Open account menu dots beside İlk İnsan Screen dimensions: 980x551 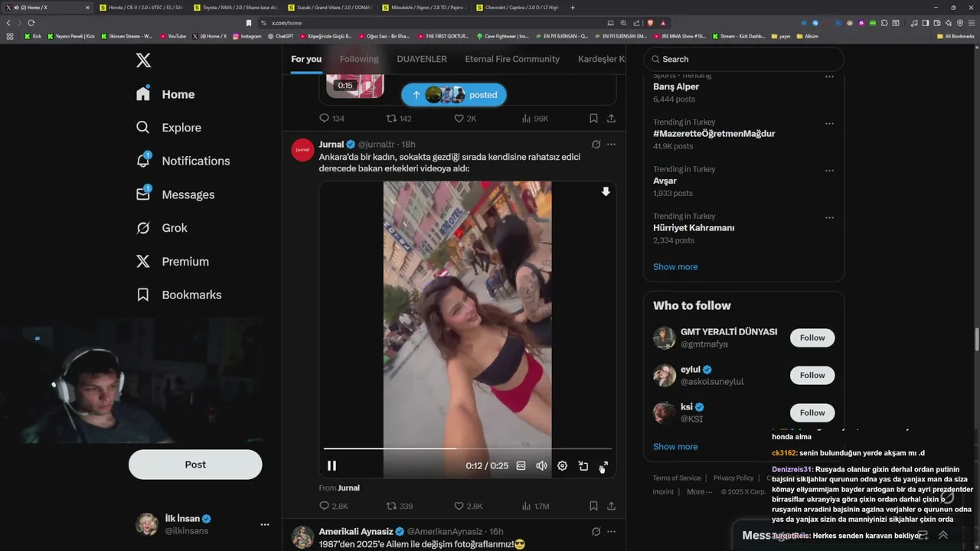click(265, 524)
